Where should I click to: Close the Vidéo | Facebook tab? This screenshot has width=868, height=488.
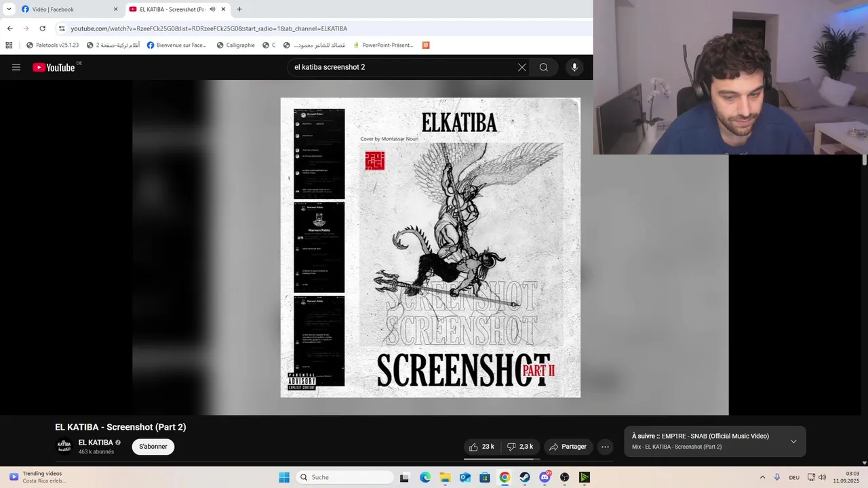pos(115,9)
